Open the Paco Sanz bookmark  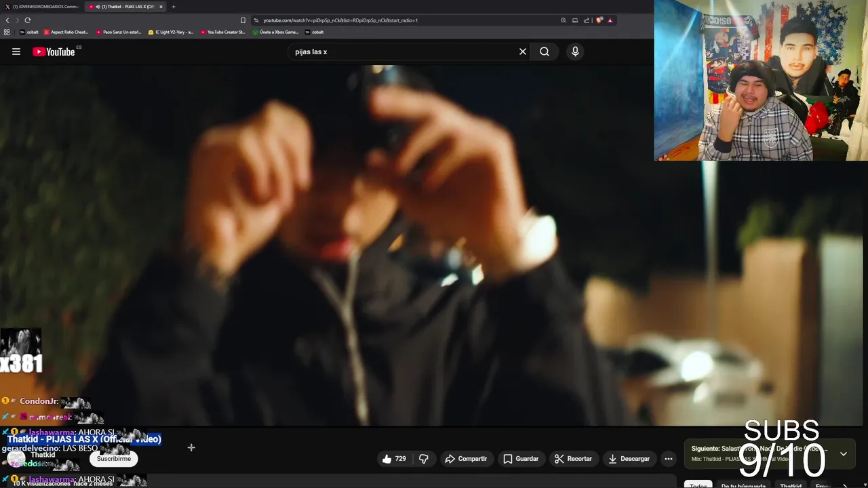pos(119,32)
